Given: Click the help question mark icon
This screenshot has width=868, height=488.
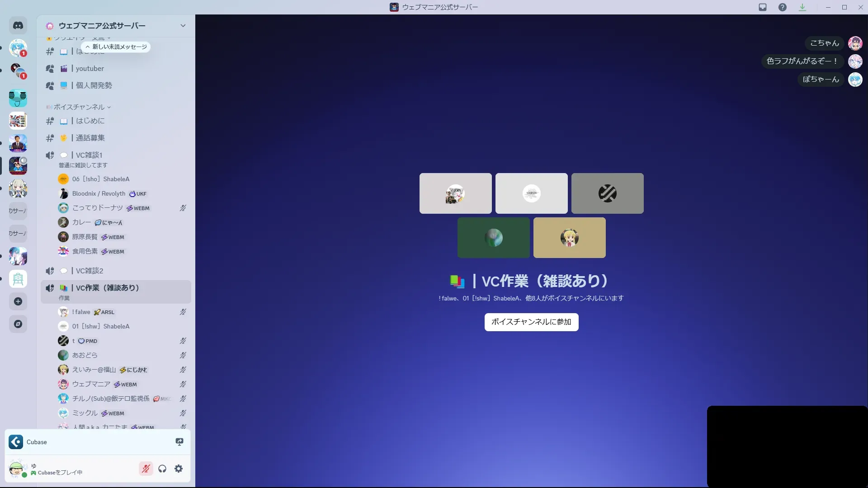Looking at the screenshot, I should [x=783, y=7].
